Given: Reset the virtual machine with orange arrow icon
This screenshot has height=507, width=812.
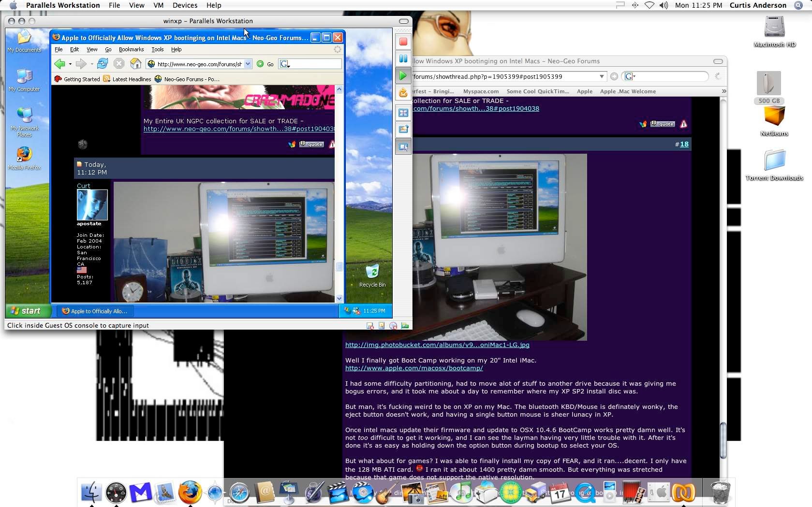Looking at the screenshot, I should pyautogui.click(x=403, y=92).
